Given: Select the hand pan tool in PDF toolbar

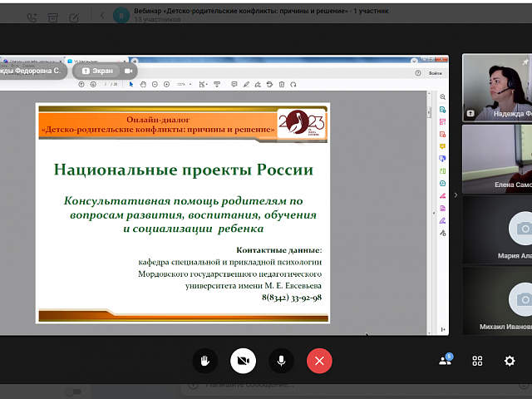Looking at the screenshot, I should tap(143, 84).
